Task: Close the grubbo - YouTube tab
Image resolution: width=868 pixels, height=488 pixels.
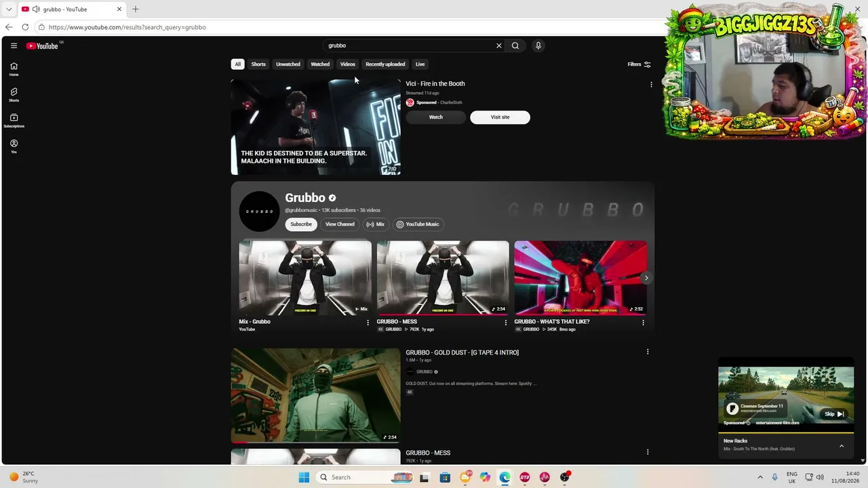Action: pyautogui.click(x=119, y=9)
